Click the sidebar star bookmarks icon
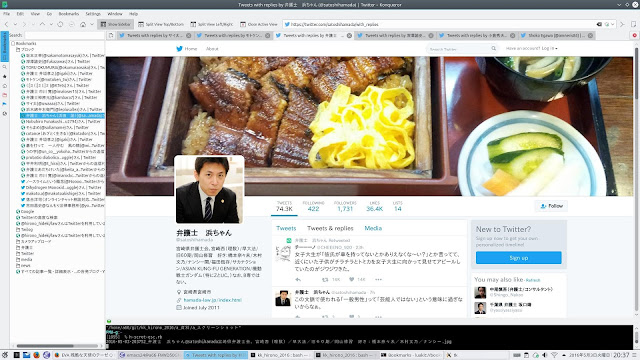The width and height of the screenshot is (640, 360). coord(4,76)
